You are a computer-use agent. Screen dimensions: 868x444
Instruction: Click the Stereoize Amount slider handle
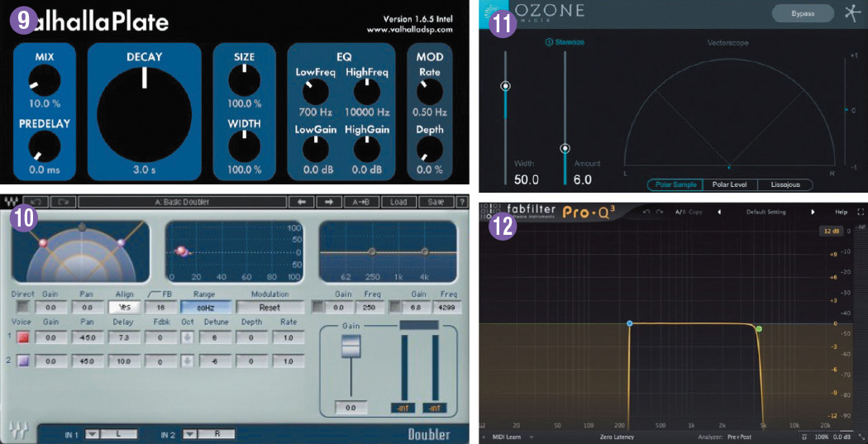565,148
